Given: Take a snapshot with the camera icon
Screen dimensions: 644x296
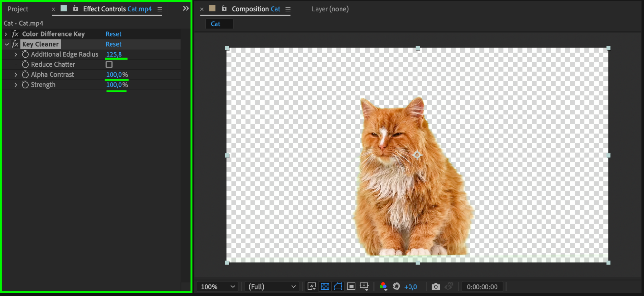Looking at the screenshot, I should click(436, 286).
